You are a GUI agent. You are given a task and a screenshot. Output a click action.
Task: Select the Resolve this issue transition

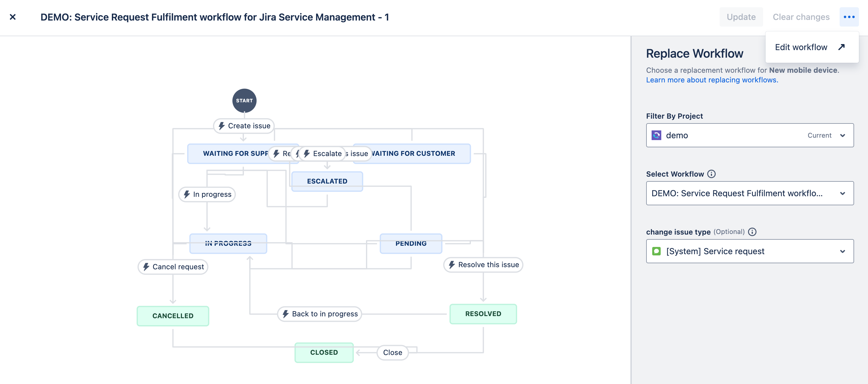point(483,265)
